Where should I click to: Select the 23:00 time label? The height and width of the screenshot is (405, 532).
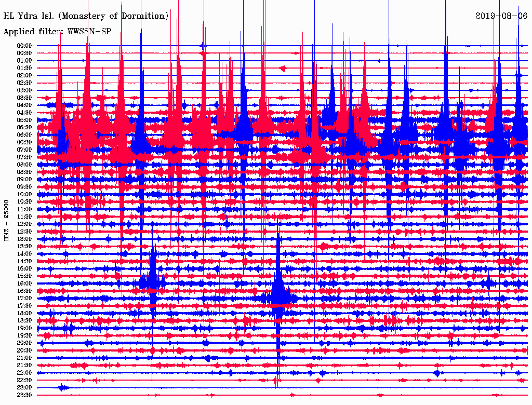tap(24, 387)
